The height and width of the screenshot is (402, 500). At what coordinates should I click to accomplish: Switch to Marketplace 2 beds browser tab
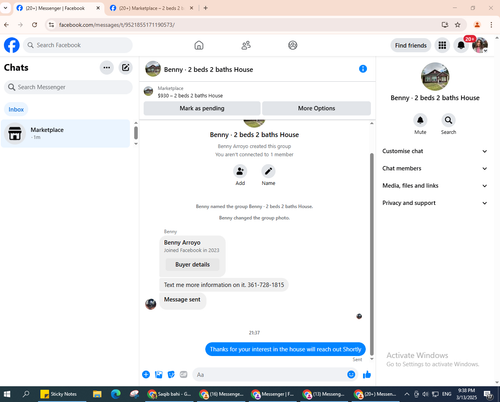(x=151, y=8)
